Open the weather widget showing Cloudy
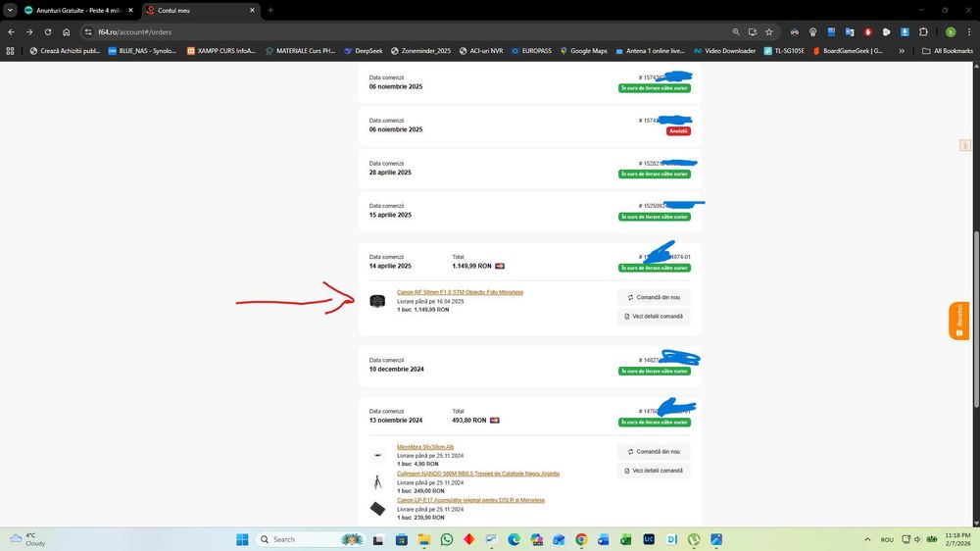Image resolution: width=980 pixels, height=551 pixels. 27,539
